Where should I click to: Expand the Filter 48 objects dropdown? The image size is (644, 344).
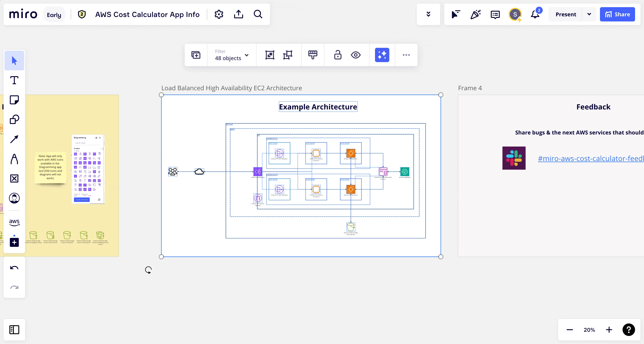point(231,55)
